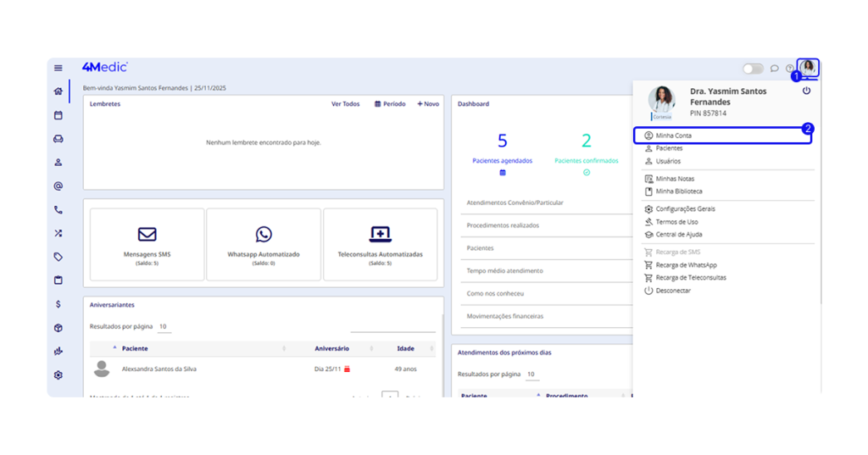Click the power icon beside doctor name

coord(806,91)
